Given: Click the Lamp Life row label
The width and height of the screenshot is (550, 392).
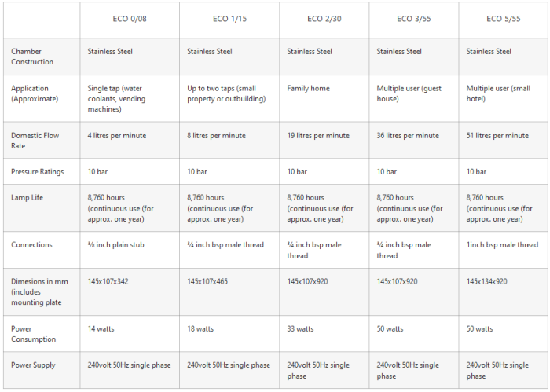Looking at the screenshot, I should coord(27,197).
